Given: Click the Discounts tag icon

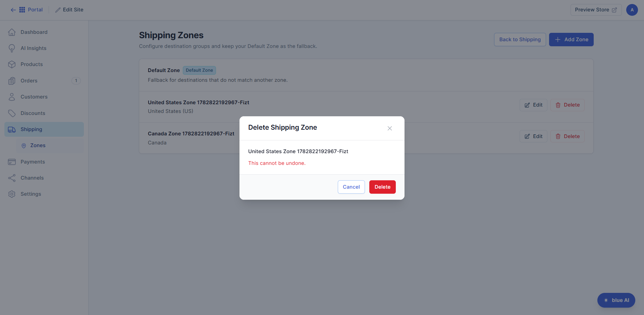Looking at the screenshot, I should (x=12, y=113).
